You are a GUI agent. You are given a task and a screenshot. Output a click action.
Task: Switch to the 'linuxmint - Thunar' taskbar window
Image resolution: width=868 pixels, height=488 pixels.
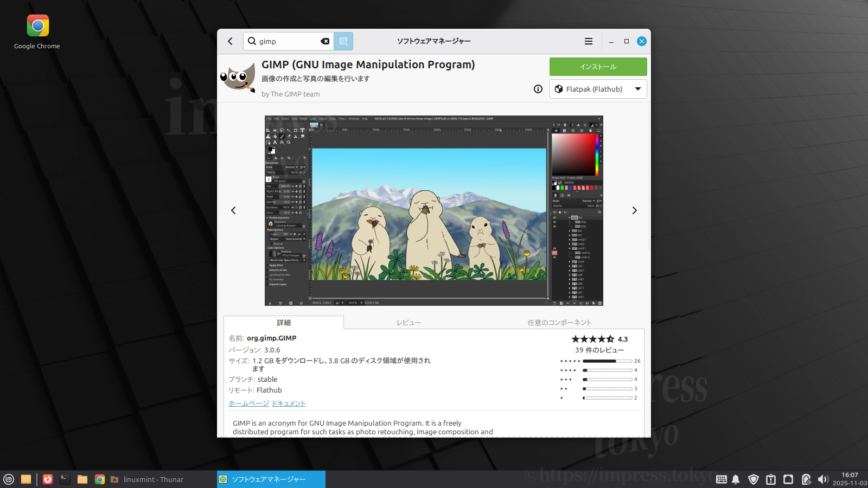[162, 479]
